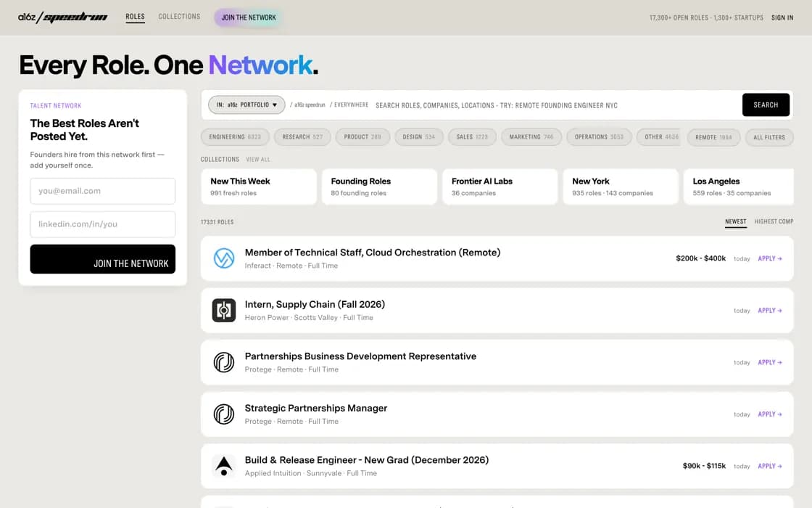Open Build & Release Engineer - New Grad title
The width and height of the screenshot is (812, 508).
coord(367,460)
